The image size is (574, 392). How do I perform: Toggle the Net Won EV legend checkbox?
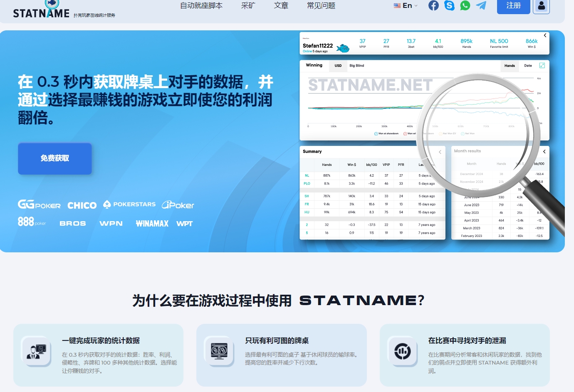tap(440, 134)
